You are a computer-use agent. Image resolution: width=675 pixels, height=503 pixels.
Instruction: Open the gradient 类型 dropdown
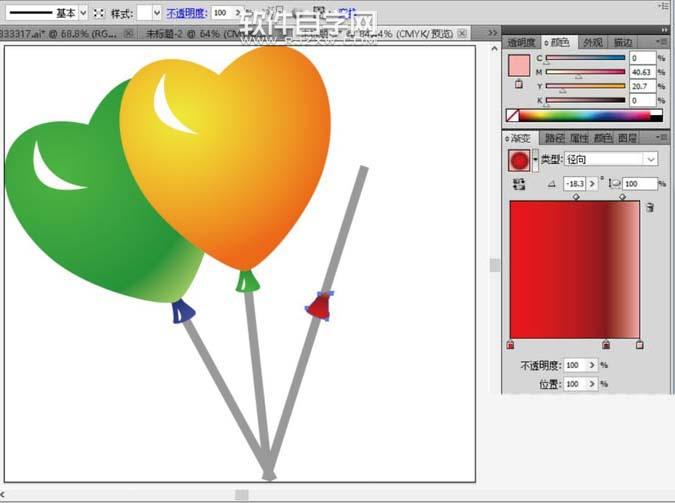651,160
